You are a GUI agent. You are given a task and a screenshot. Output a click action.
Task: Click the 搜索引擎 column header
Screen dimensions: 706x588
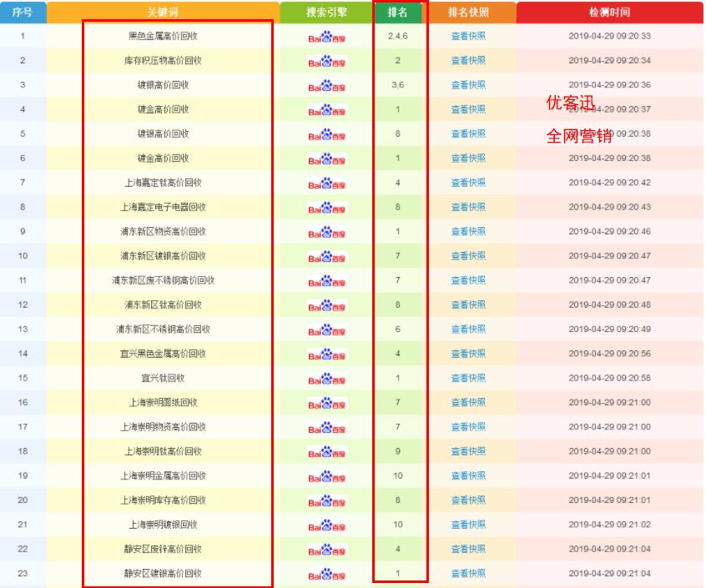coord(326,13)
